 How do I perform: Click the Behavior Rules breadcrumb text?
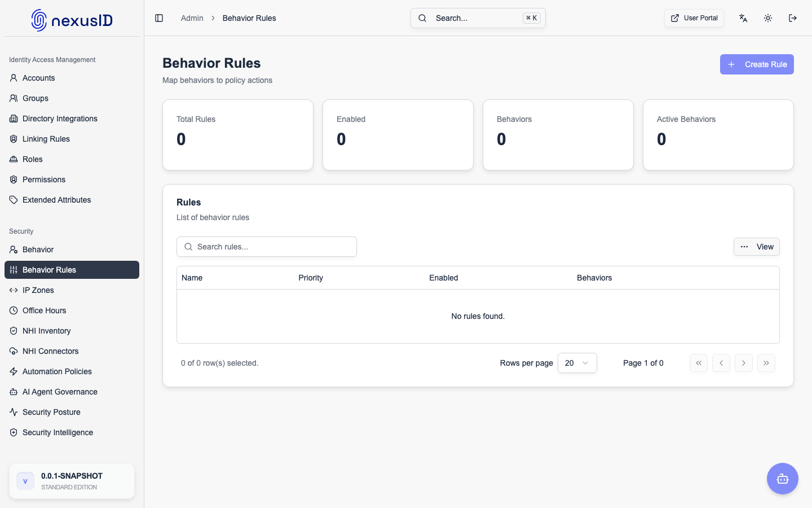point(249,18)
